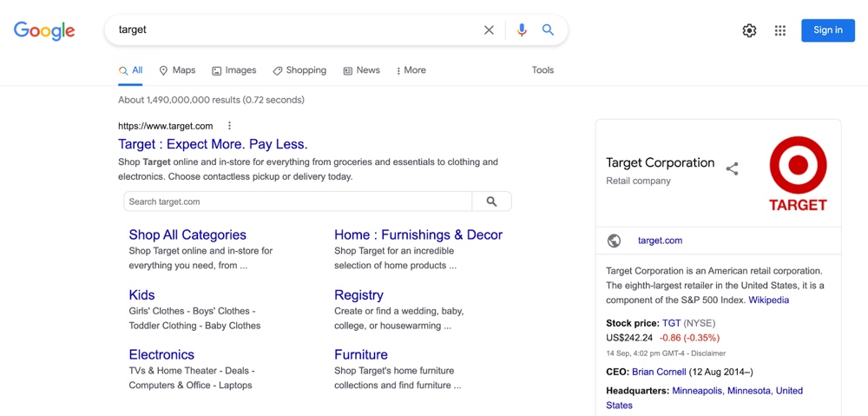Go to the Maps tab
The height and width of the screenshot is (416, 868).
click(x=177, y=70)
